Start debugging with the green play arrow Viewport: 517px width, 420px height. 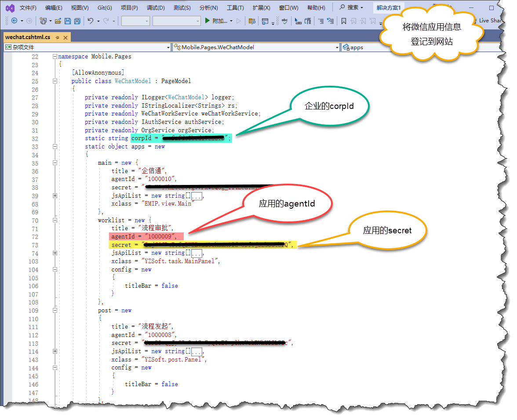208,21
